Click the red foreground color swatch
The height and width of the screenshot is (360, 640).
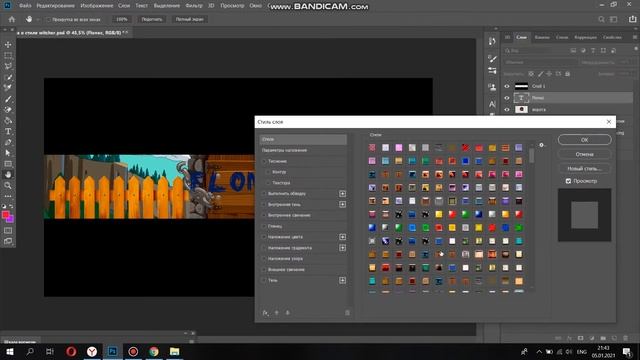coord(5,215)
